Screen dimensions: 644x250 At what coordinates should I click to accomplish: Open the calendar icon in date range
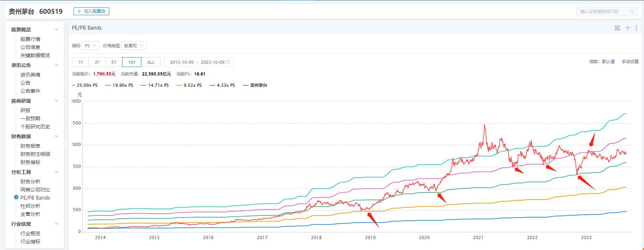[227, 62]
